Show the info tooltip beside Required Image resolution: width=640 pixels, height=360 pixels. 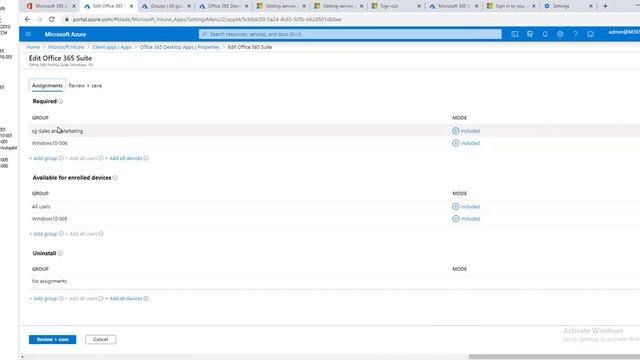pos(60,101)
